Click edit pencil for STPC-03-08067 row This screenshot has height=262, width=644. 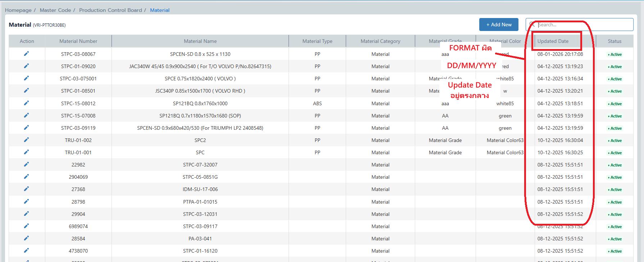coord(26,54)
